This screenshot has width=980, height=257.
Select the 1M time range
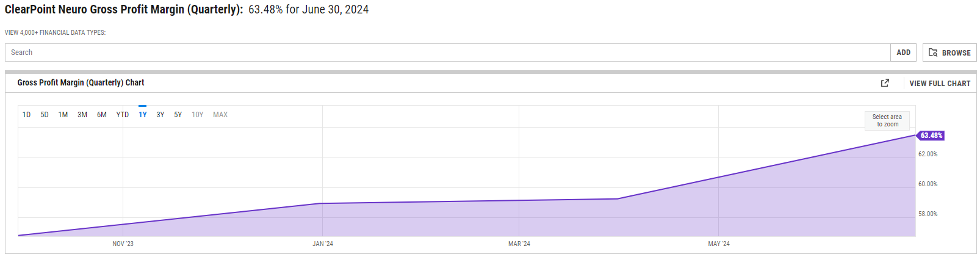[x=63, y=115]
